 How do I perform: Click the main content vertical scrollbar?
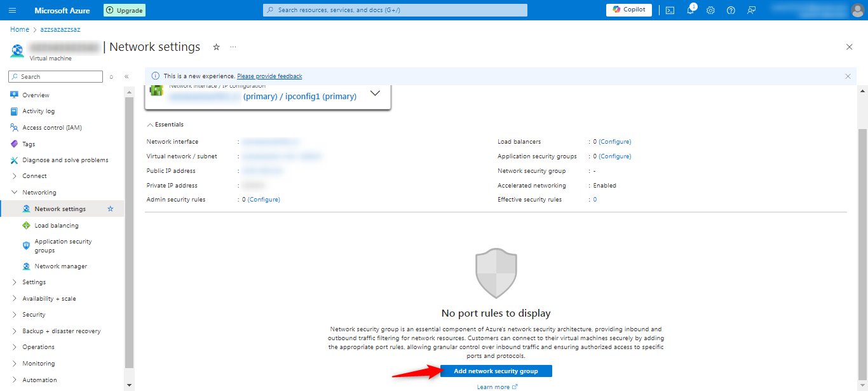coord(863,254)
